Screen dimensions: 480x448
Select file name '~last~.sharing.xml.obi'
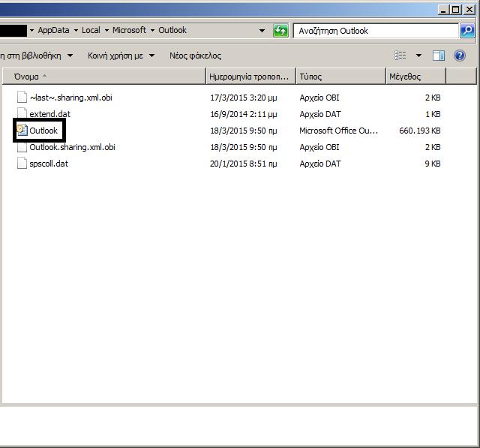[71, 98]
